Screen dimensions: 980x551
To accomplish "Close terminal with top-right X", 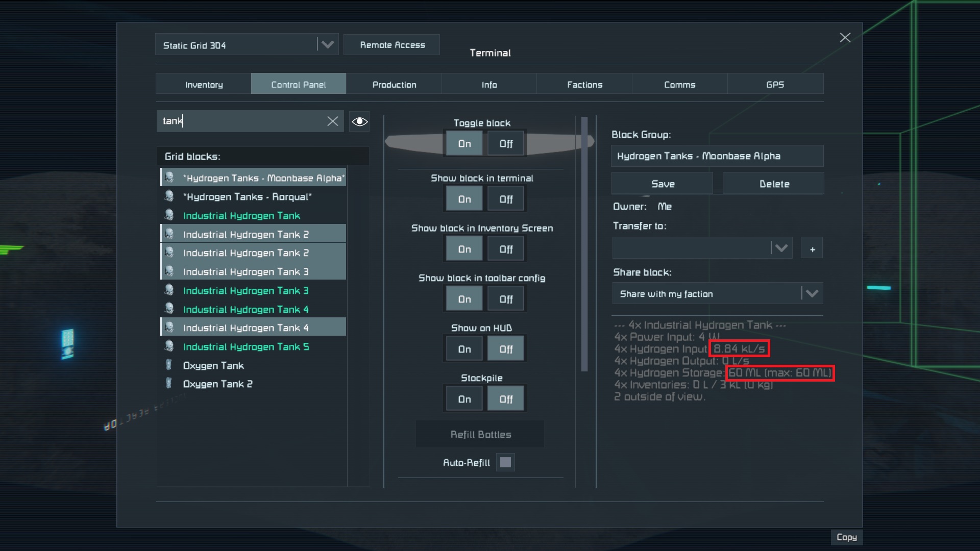I will click(x=845, y=38).
